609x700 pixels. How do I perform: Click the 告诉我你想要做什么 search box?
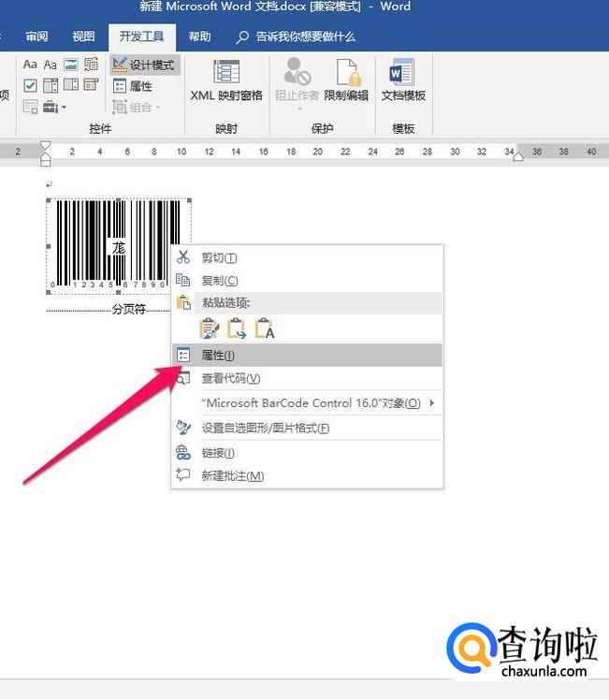pyautogui.click(x=296, y=36)
